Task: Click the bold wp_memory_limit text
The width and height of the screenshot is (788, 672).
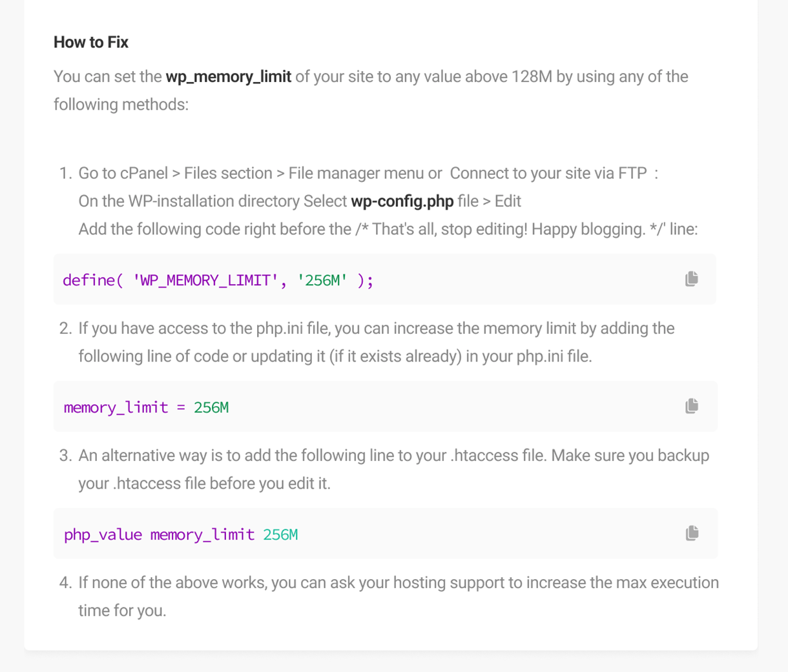Action: [229, 77]
